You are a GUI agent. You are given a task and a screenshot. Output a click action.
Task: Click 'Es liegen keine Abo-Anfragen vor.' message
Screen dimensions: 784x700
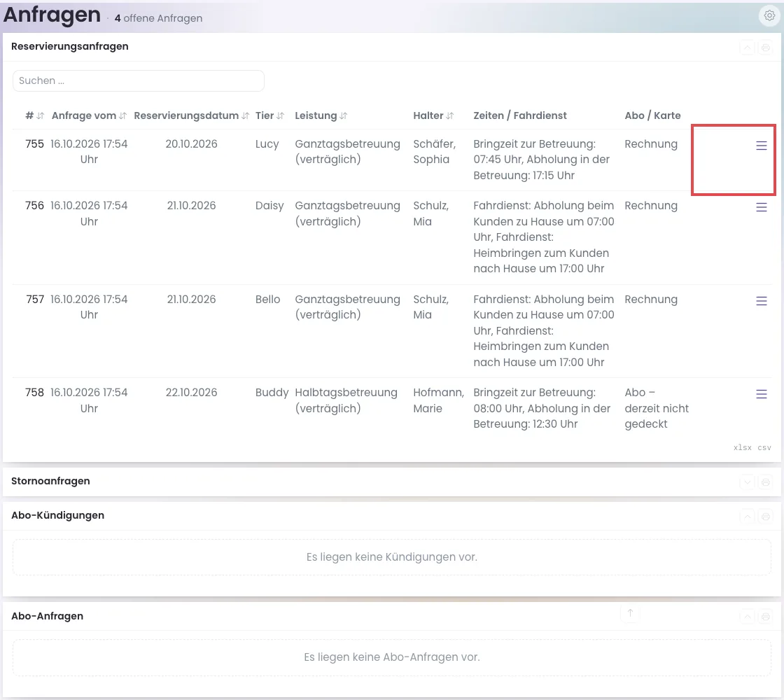click(392, 657)
